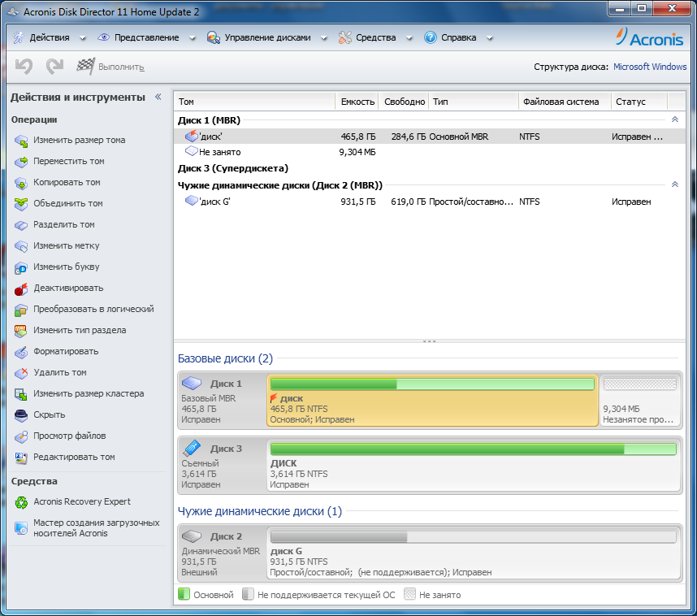Click the Browse files icon (Просмотр файлов)
This screenshot has height=616, width=697.
pos(21,436)
